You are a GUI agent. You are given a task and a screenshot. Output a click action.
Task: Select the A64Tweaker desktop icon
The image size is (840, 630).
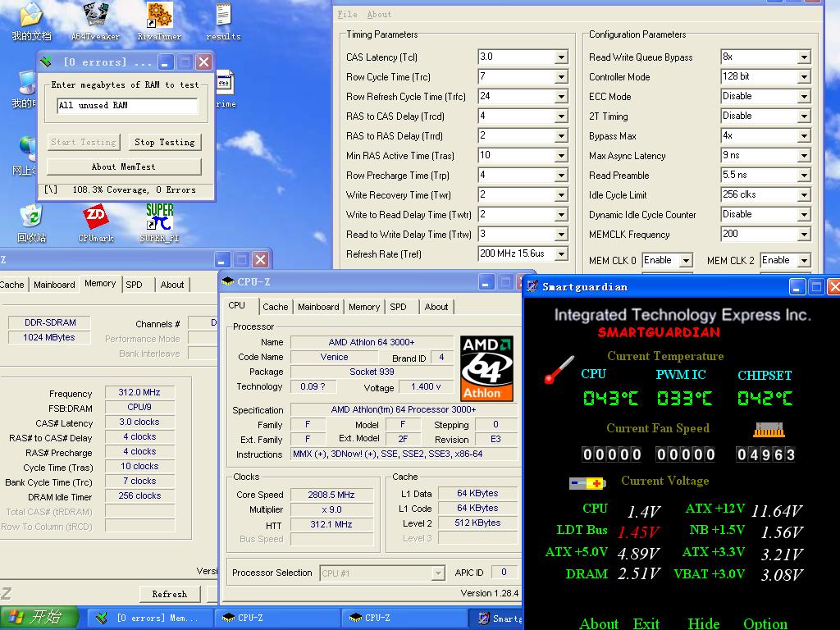tap(96, 15)
